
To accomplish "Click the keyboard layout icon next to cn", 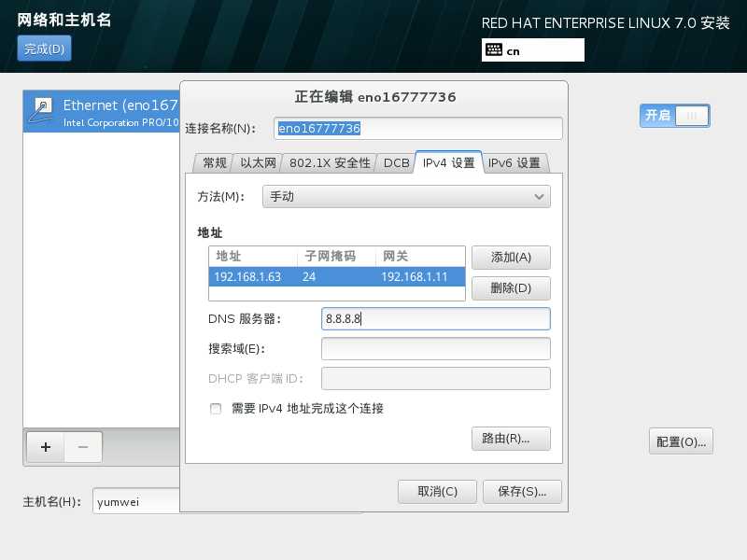I will (x=494, y=49).
